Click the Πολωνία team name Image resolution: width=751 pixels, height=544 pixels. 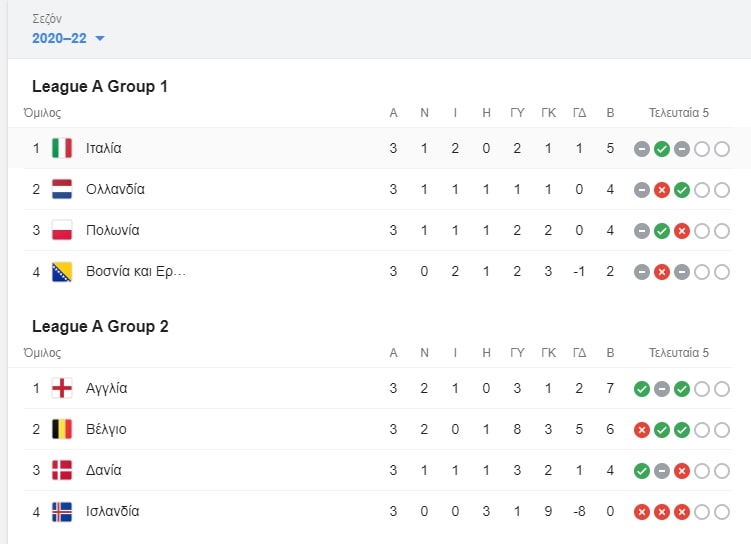pyautogui.click(x=113, y=230)
